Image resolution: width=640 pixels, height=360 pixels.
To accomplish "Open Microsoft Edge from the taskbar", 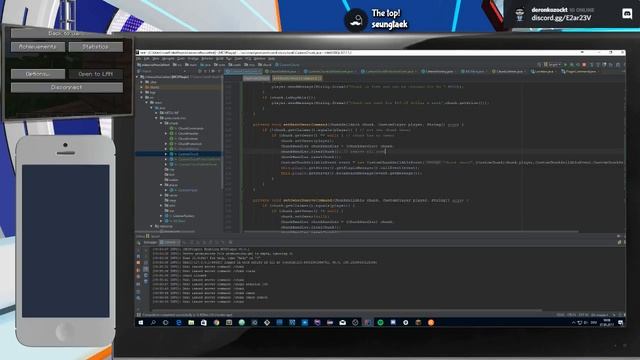I will coord(179,322).
